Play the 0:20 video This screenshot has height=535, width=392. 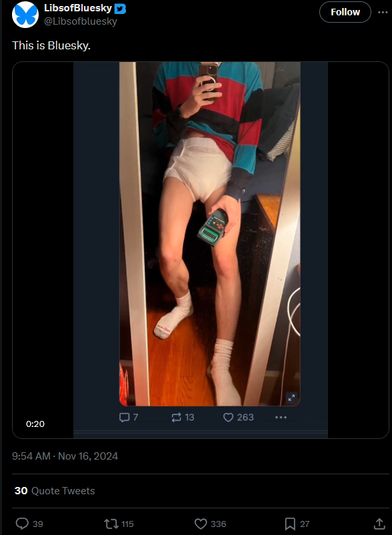click(x=201, y=249)
